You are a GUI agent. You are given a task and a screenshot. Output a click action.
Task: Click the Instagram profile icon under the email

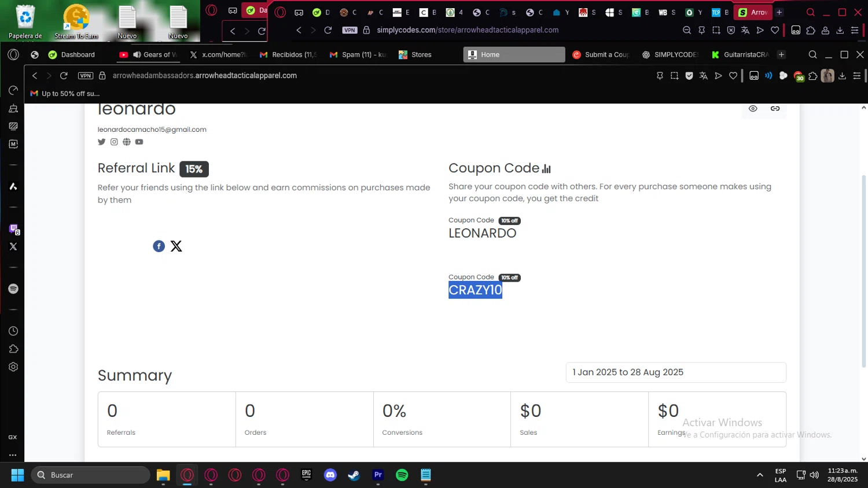pos(114,142)
